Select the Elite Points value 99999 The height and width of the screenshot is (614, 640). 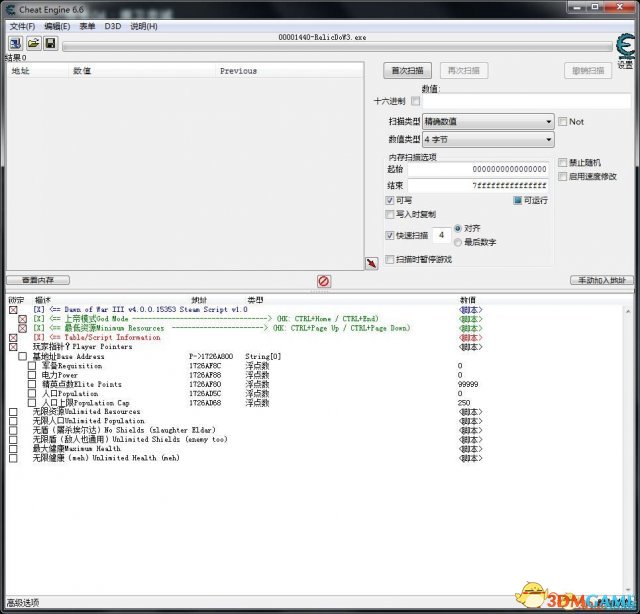pos(468,385)
